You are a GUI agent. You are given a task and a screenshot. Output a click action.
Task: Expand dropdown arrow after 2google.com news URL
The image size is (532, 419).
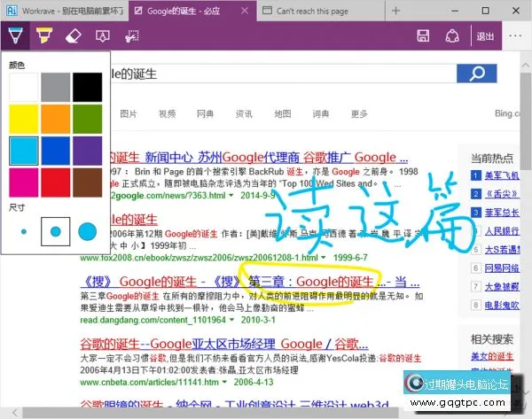point(231,195)
